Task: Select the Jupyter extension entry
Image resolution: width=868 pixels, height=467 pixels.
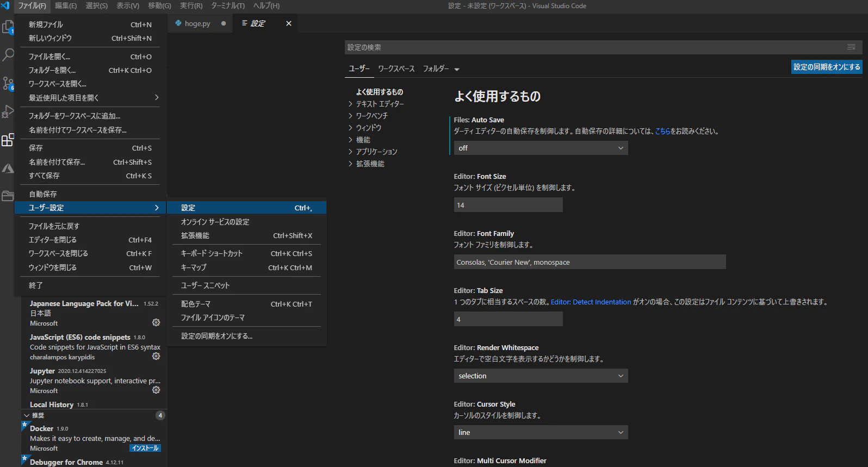Action: [94, 381]
